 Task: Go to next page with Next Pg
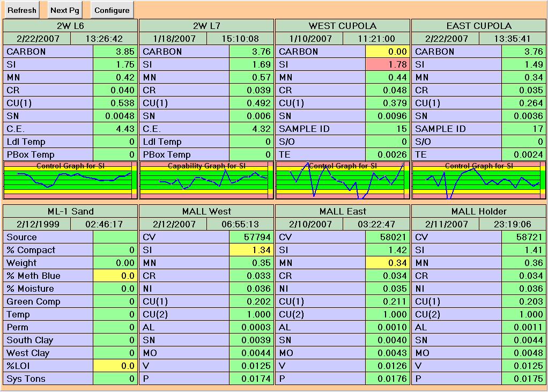65,10
